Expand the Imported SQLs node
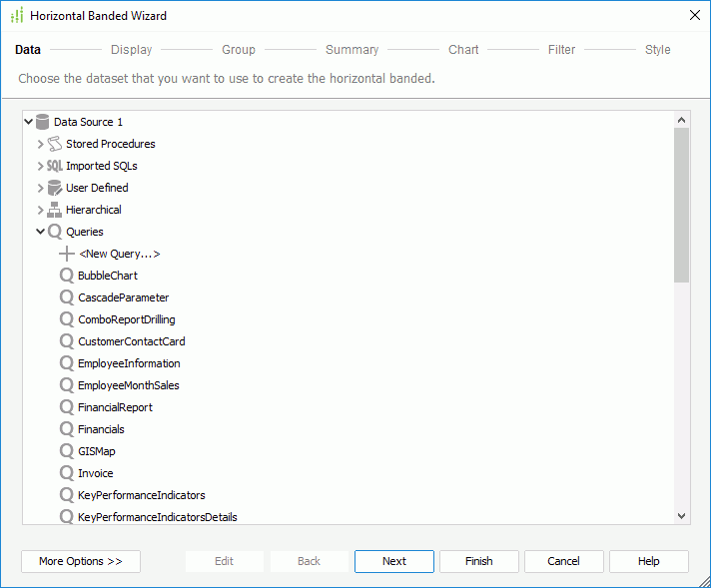 point(40,166)
